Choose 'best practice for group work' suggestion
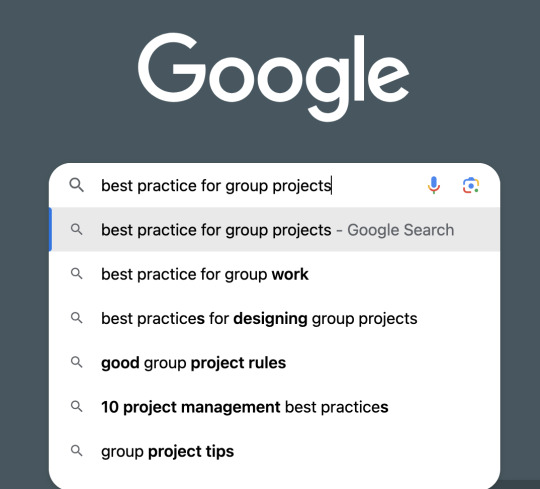 (x=274, y=274)
